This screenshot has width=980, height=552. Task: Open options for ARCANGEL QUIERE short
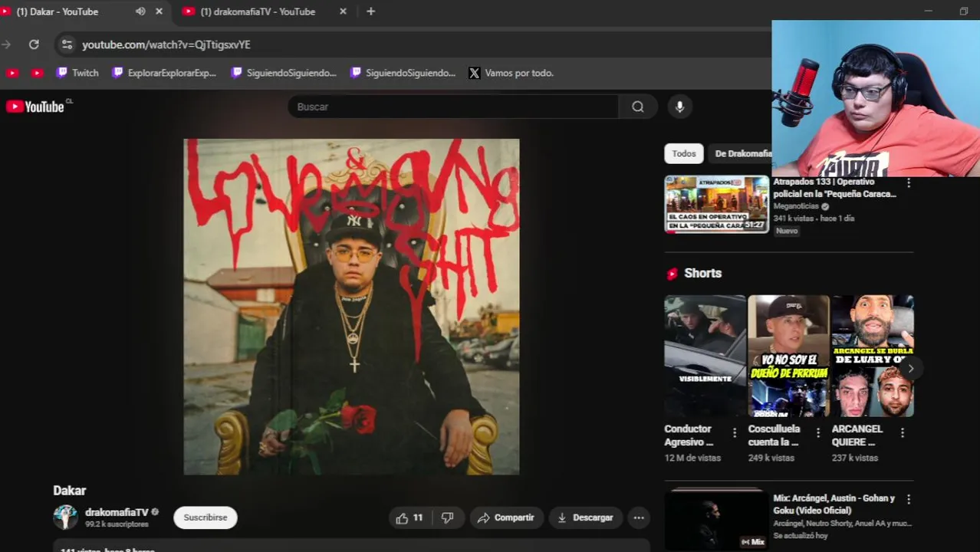pos(903,433)
